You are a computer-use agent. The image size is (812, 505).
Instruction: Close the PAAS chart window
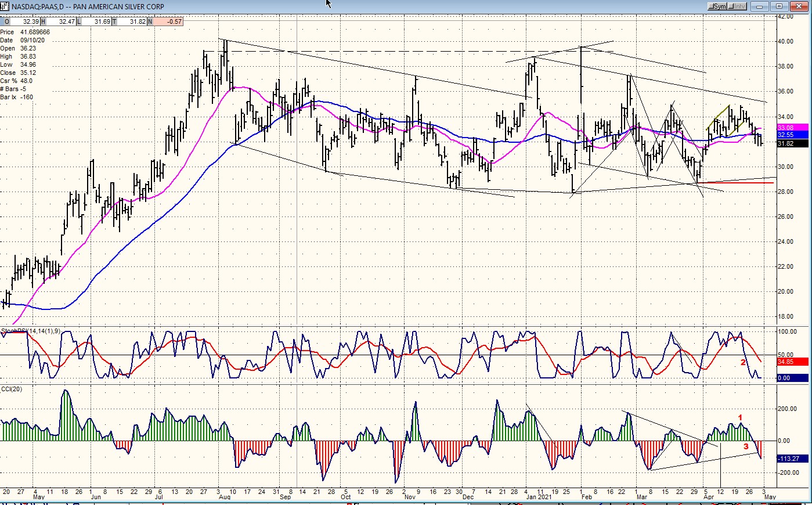point(800,6)
